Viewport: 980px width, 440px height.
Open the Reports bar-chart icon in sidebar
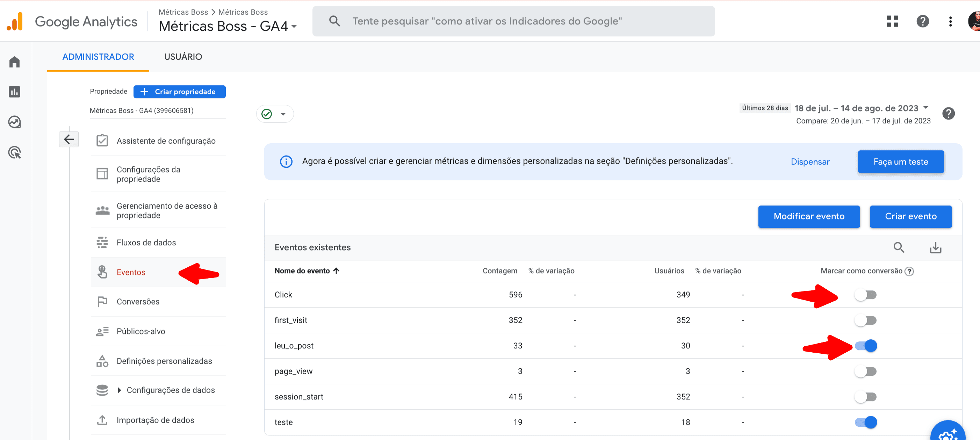point(14,92)
